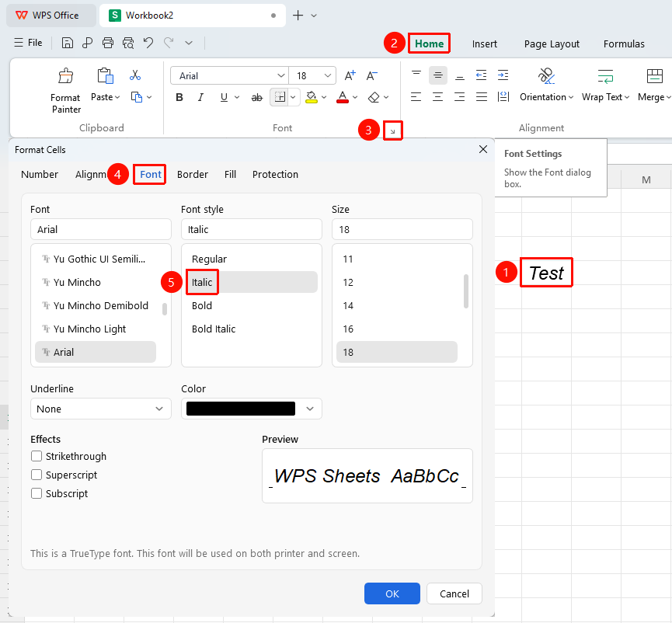Tick the Subscript checkbox
This screenshot has height=623, width=672.
coord(37,493)
